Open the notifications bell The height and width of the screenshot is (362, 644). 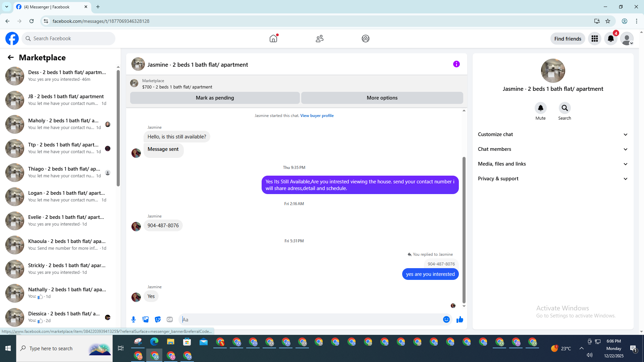(611, 39)
